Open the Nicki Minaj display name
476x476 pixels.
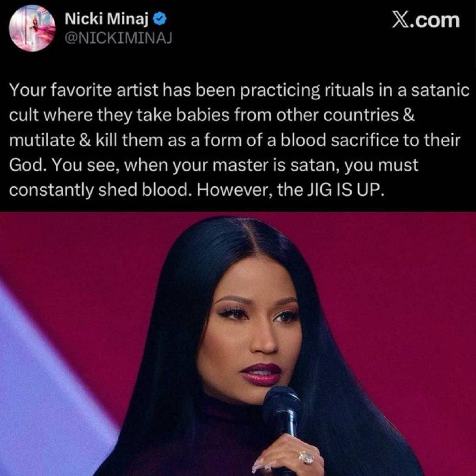coord(107,20)
